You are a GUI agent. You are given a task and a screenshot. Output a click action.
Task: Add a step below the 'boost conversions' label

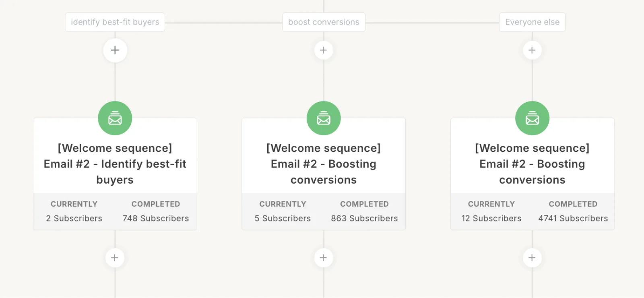pyautogui.click(x=323, y=50)
